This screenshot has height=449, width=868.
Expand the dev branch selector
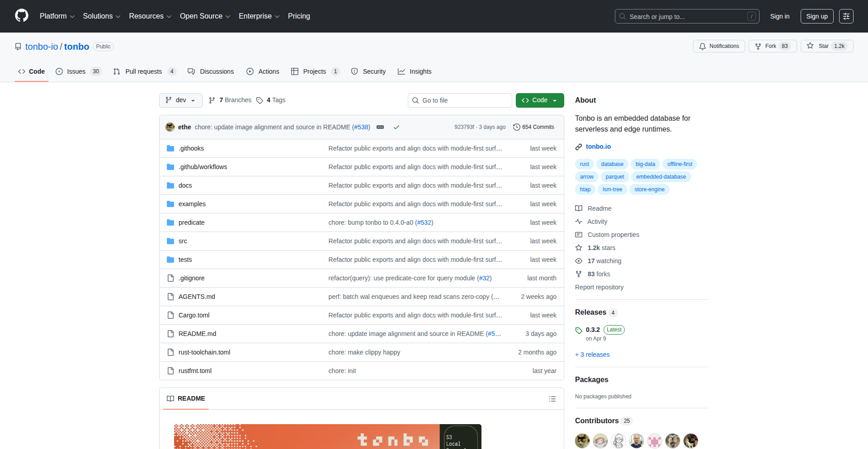[x=180, y=100]
